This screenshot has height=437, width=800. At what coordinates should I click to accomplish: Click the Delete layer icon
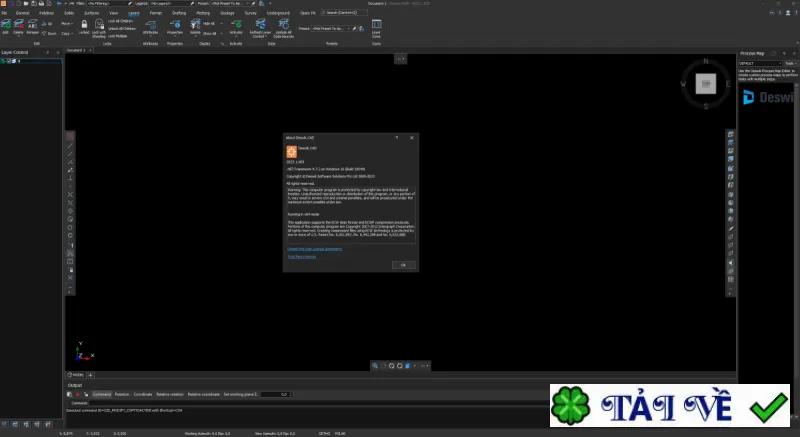tap(18, 26)
